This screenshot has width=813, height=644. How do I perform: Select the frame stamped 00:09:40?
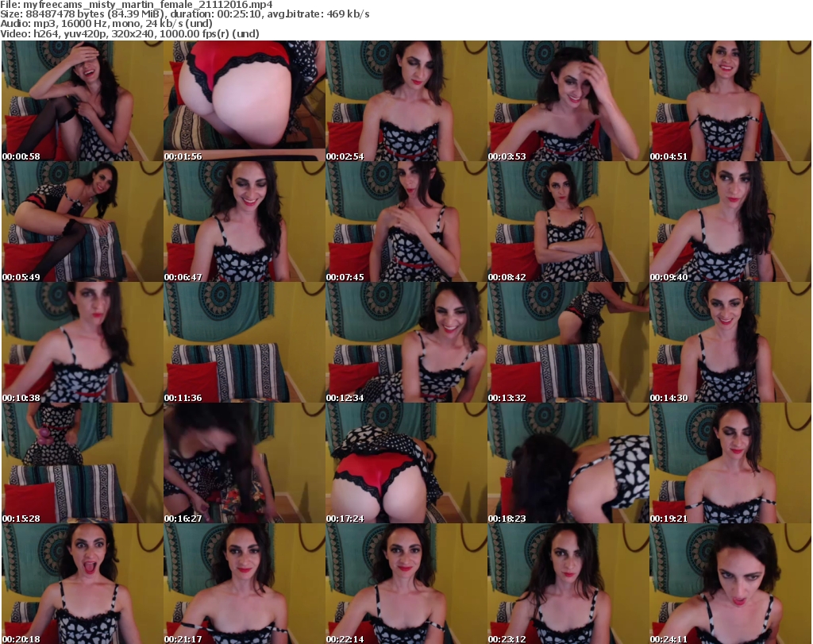click(730, 222)
